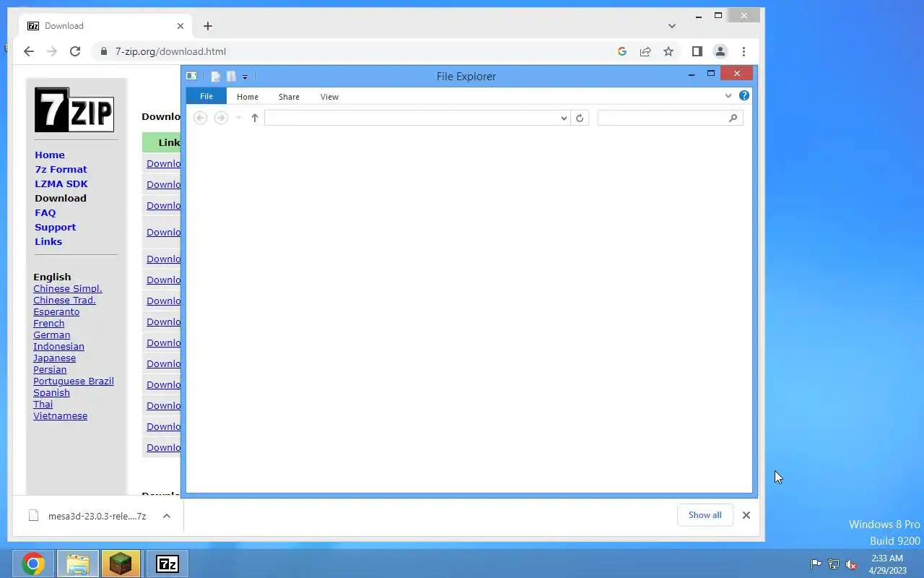Click Chrome URL 7-zip.org/download.html

point(170,51)
